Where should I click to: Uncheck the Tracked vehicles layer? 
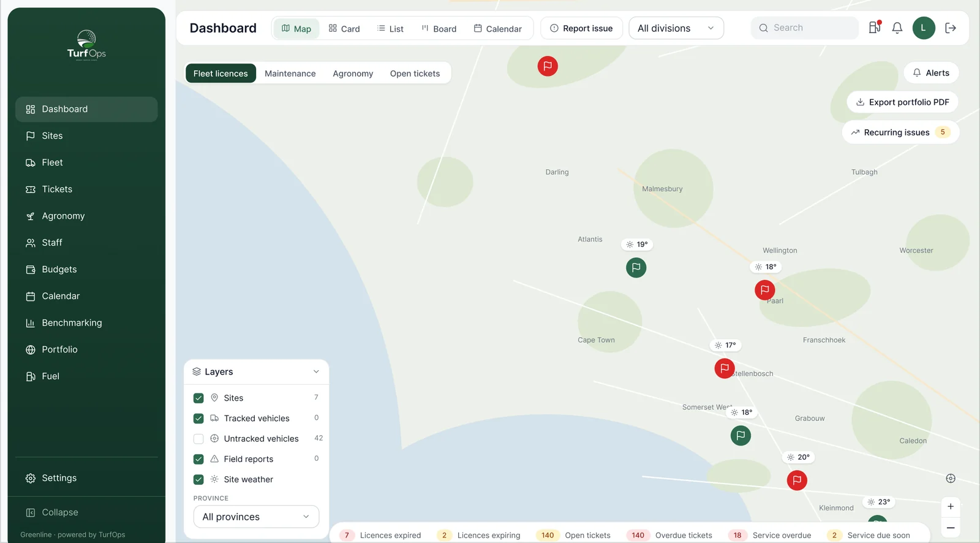(198, 419)
